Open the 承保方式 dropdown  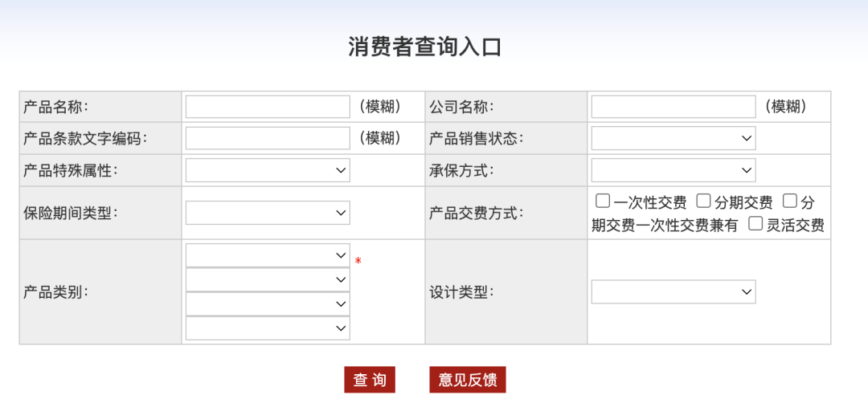[674, 170]
